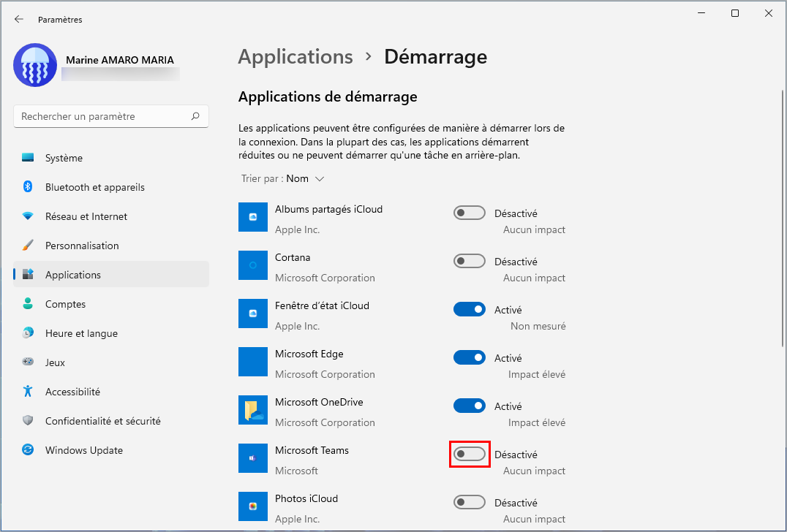Click the Microsoft OneDrive label
The width and height of the screenshot is (787, 532).
click(x=319, y=402)
